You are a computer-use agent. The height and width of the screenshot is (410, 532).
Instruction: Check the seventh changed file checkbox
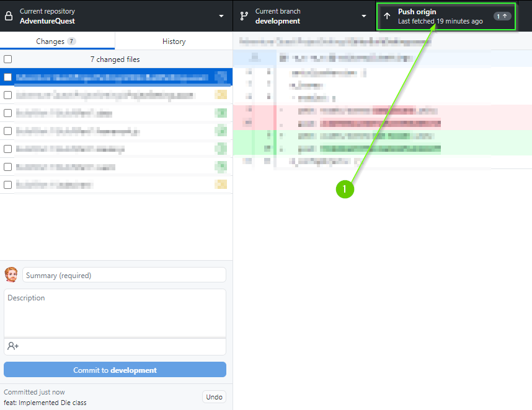[8, 185]
